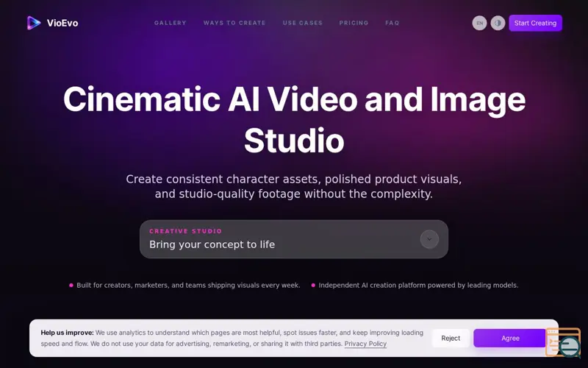Open the FAQ nav item

coord(392,23)
